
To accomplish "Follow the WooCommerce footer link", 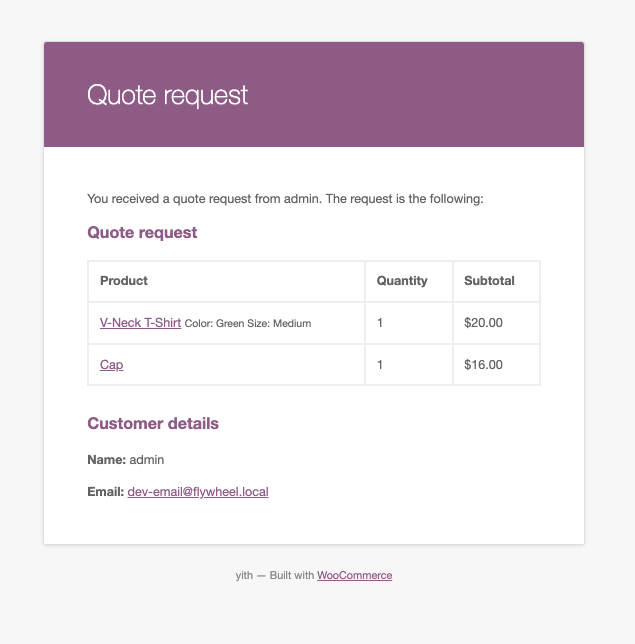I will (x=354, y=576).
